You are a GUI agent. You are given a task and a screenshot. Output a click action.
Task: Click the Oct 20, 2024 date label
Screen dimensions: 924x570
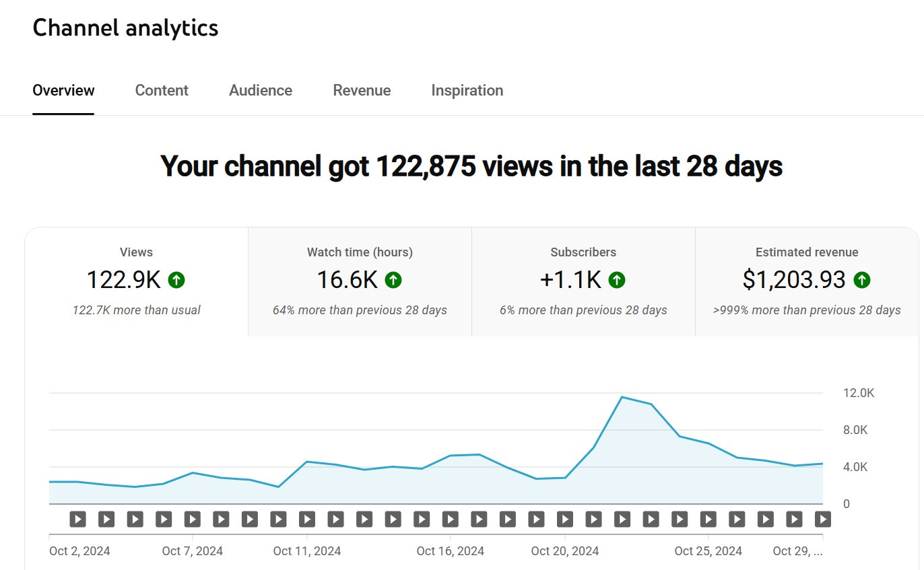(x=565, y=551)
